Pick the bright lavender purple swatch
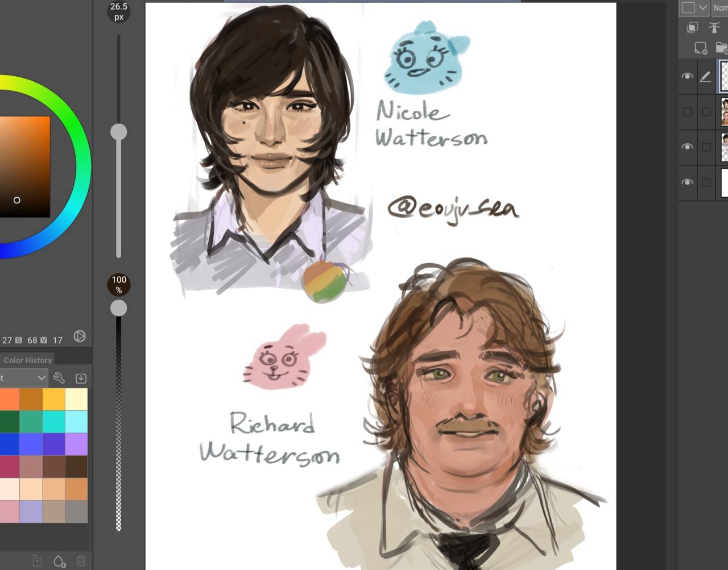The image size is (728, 570). [x=76, y=444]
